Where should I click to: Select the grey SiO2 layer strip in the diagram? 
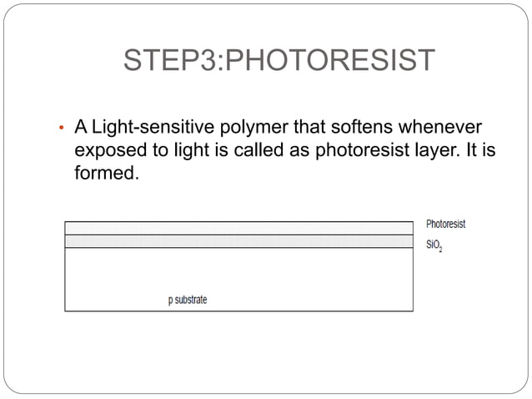238,241
